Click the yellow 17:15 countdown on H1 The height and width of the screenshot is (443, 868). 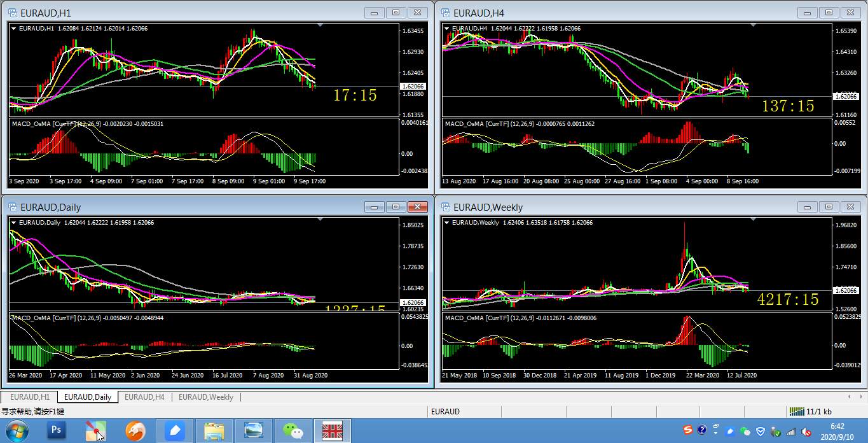pyautogui.click(x=355, y=95)
